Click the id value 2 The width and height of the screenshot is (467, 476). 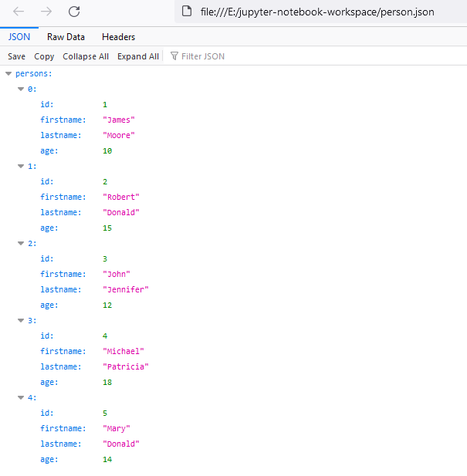(x=105, y=182)
